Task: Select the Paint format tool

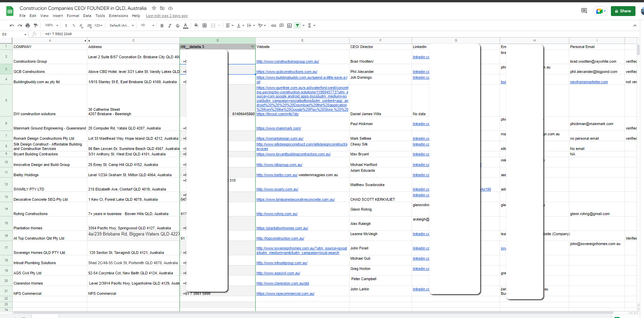Action: (35, 26)
